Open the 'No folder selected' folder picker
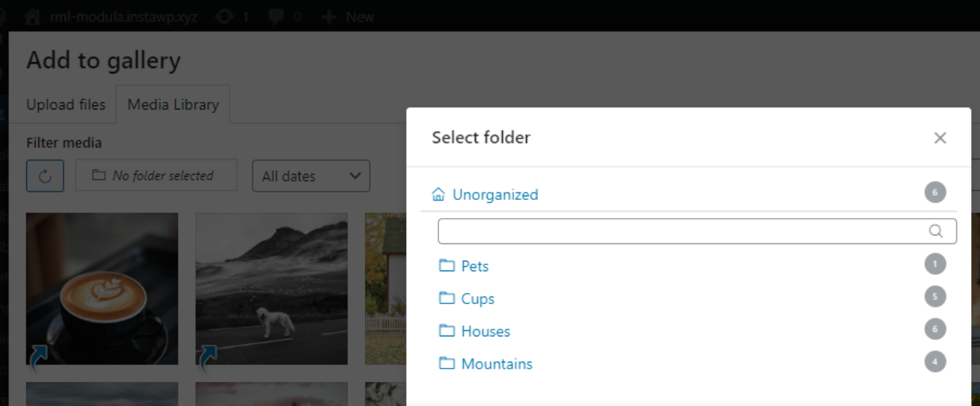The height and width of the screenshot is (406, 980). point(157,175)
